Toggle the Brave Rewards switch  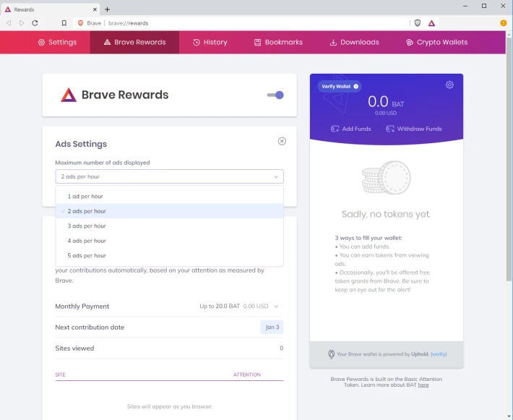275,95
